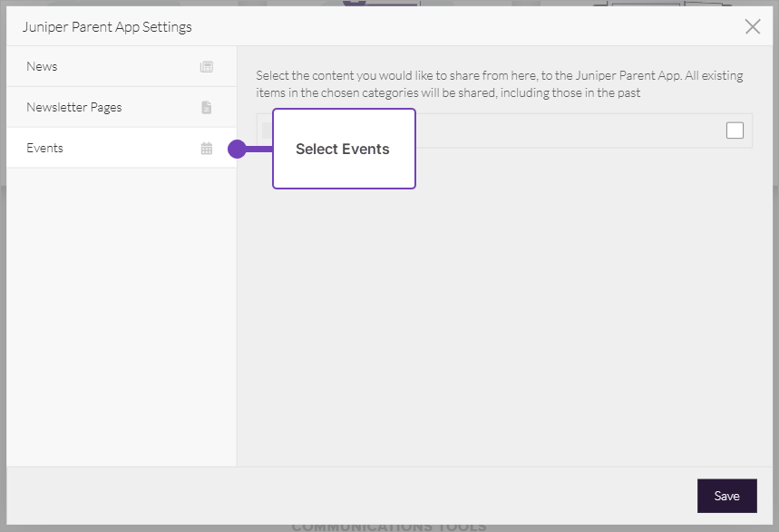This screenshot has width=779, height=532.
Task: Click the newspaper icon beside News
Action: tap(207, 67)
